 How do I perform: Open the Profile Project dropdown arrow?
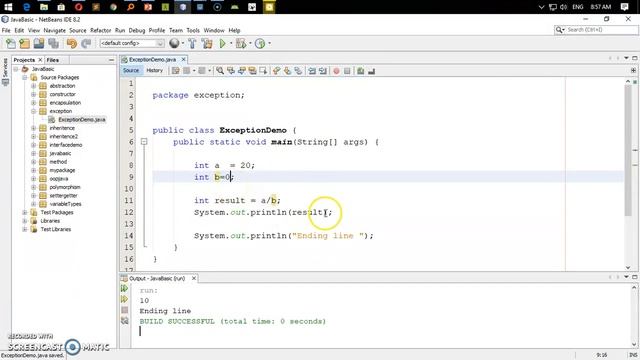click(x=269, y=43)
